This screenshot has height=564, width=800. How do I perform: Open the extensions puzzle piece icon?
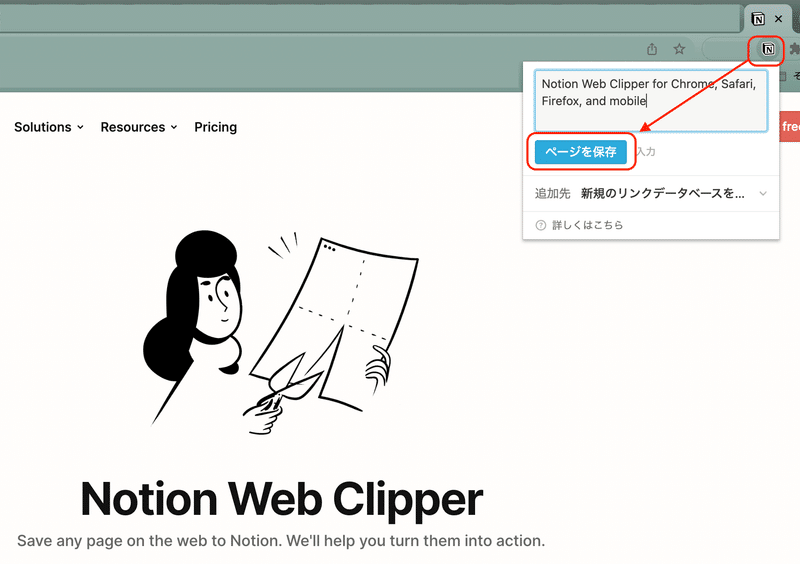coord(794,49)
